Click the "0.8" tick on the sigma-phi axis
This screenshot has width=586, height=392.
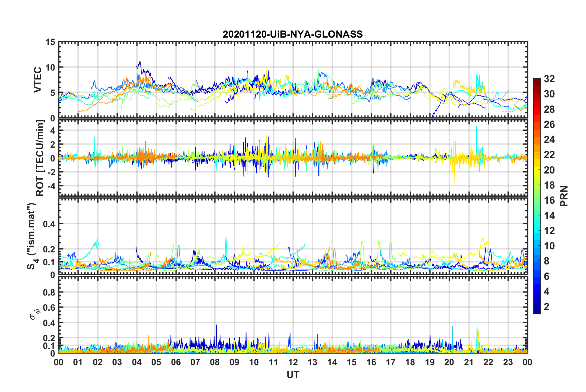[49, 292]
